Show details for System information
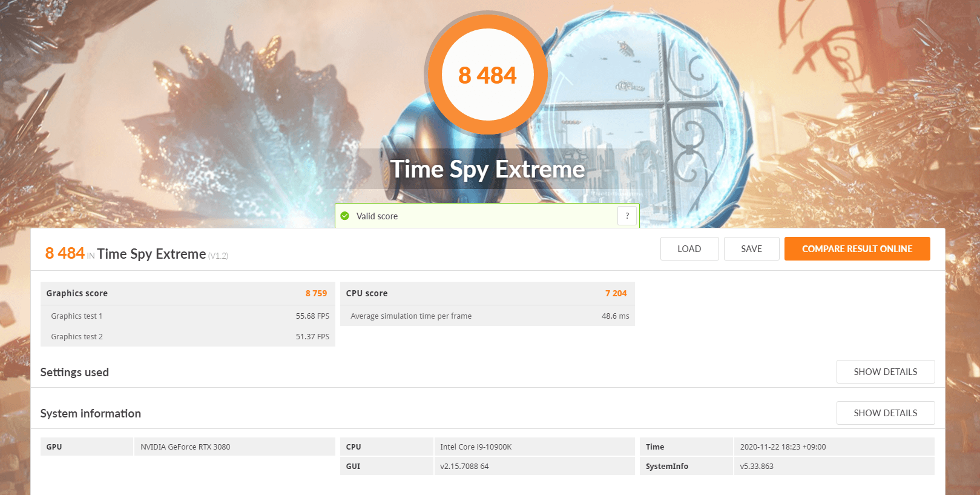 [886, 413]
